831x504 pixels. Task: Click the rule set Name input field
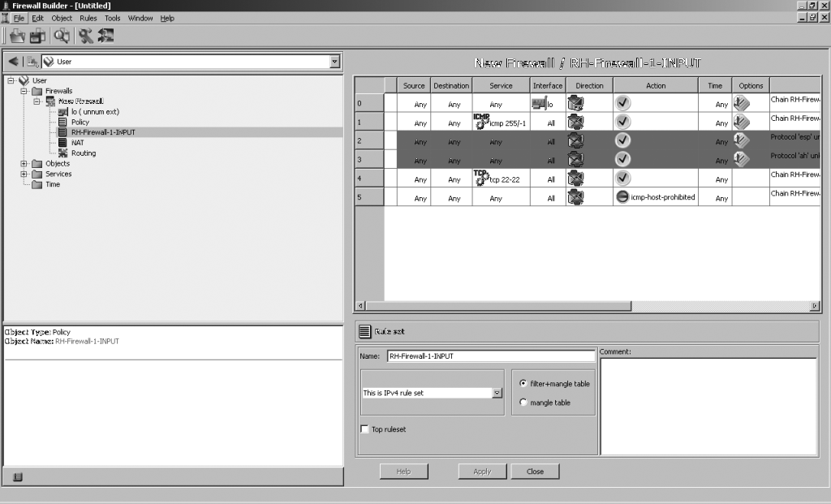tap(491, 356)
